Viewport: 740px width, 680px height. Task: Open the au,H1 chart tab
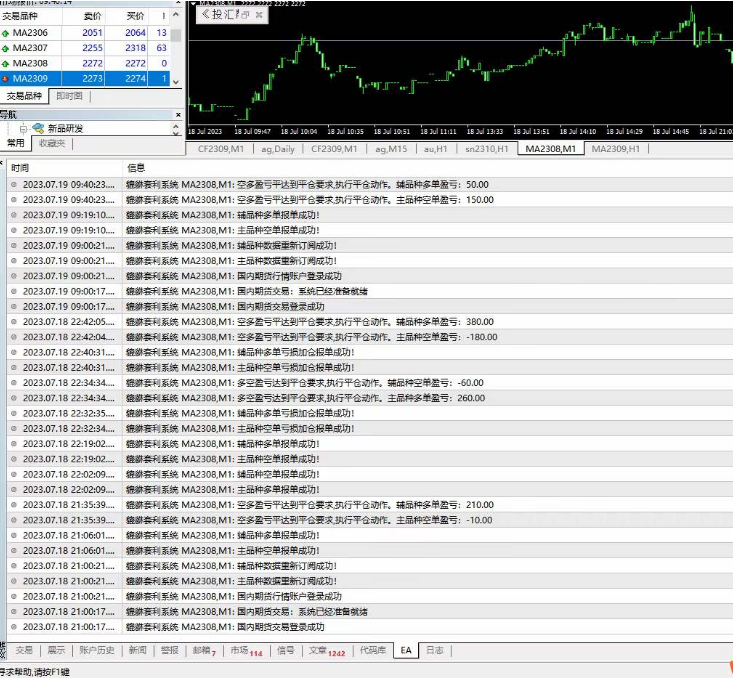click(x=436, y=149)
